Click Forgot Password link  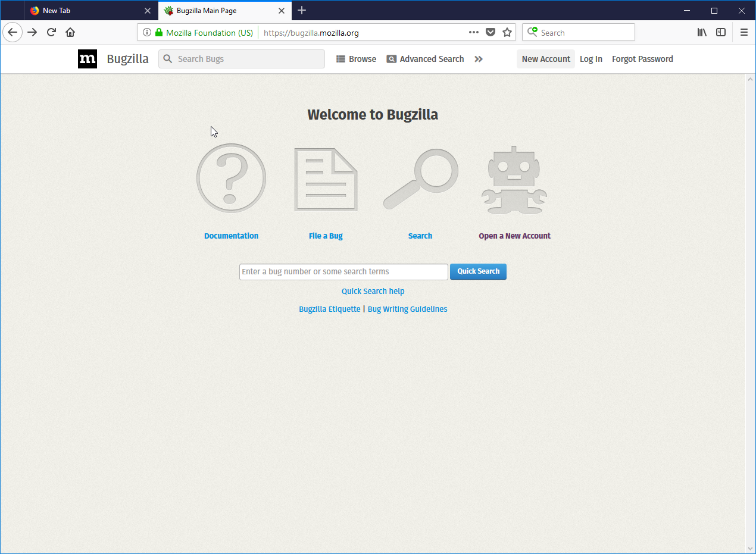(642, 59)
